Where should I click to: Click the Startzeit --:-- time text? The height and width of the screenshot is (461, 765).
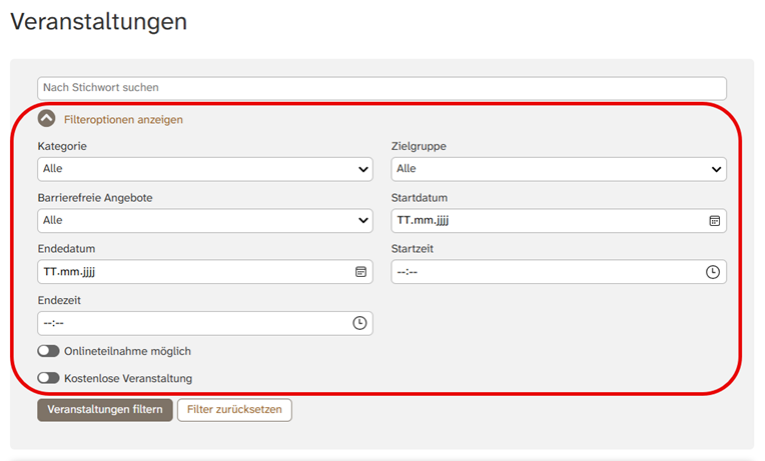point(407,272)
